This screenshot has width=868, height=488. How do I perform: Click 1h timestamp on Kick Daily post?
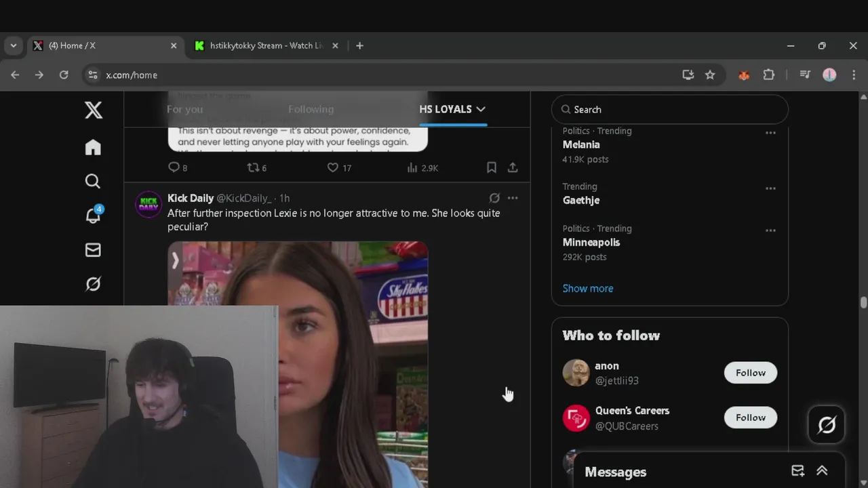(284, 198)
